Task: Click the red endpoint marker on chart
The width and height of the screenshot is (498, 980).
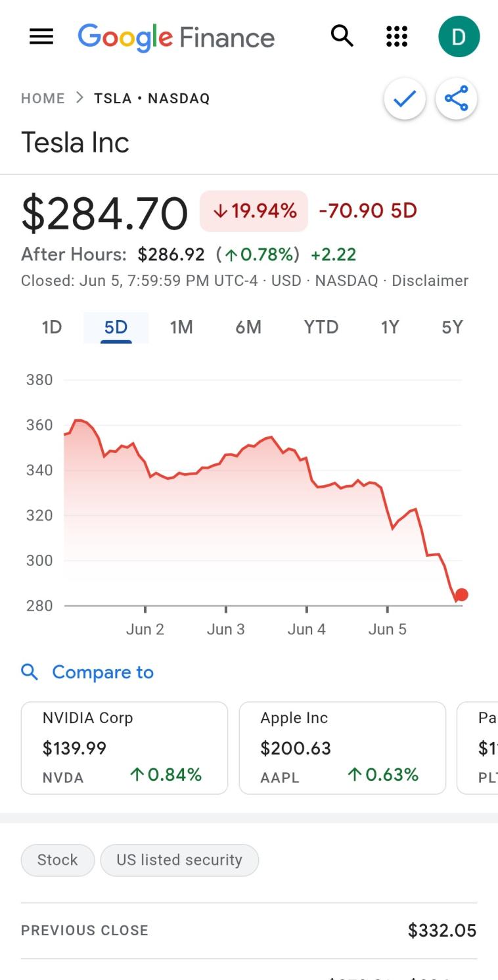Action: [461, 595]
